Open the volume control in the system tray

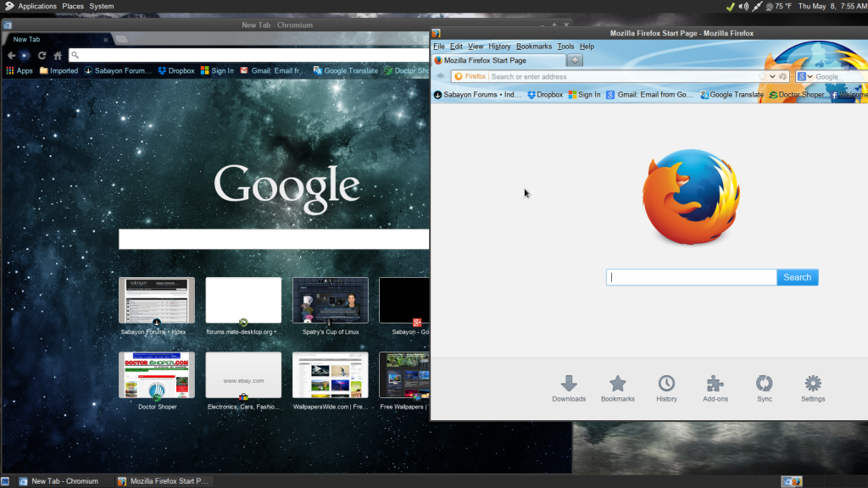[743, 6]
